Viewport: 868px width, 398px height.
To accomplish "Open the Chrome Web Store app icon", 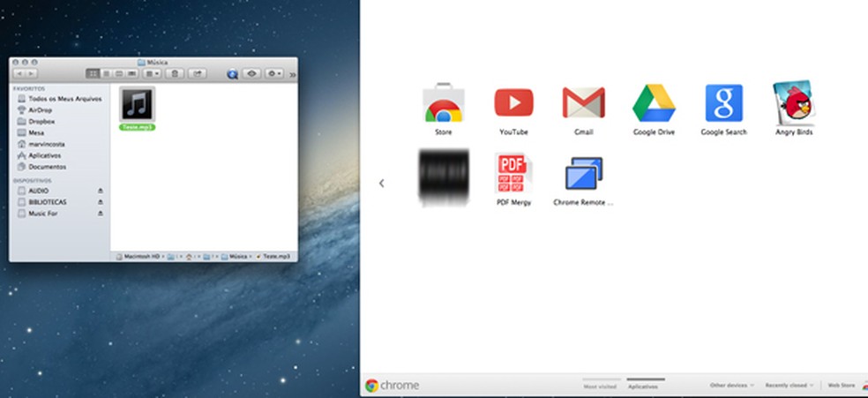I will (x=444, y=103).
